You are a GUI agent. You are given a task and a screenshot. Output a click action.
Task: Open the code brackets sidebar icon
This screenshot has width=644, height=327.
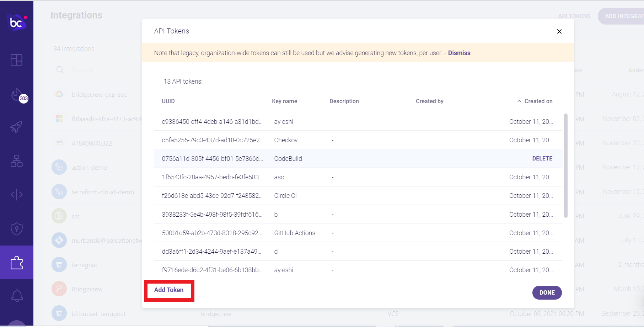[x=17, y=195]
